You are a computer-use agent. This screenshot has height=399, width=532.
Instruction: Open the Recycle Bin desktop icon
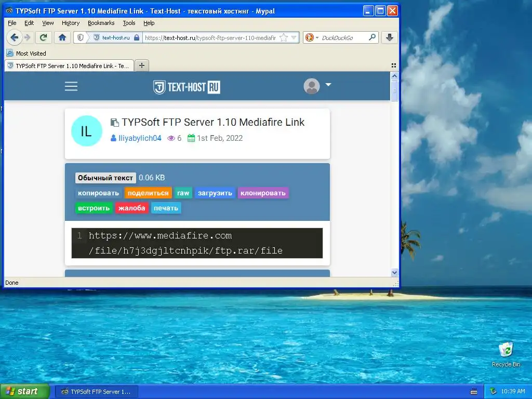click(506, 354)
